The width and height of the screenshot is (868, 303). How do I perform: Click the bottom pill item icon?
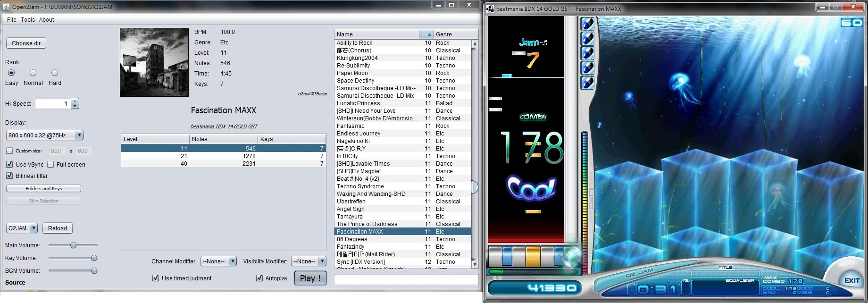[x=587, y=83]
